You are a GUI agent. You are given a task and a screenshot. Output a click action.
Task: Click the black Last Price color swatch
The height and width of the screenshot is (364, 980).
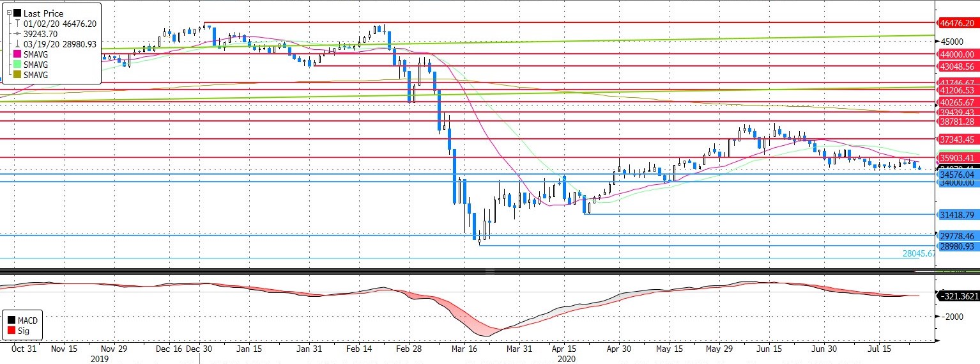(x=16, y=13)
